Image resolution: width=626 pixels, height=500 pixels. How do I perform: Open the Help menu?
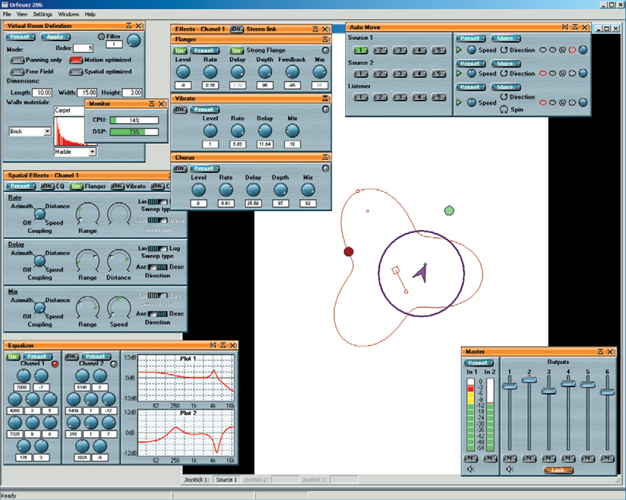[x=90, y=14]
